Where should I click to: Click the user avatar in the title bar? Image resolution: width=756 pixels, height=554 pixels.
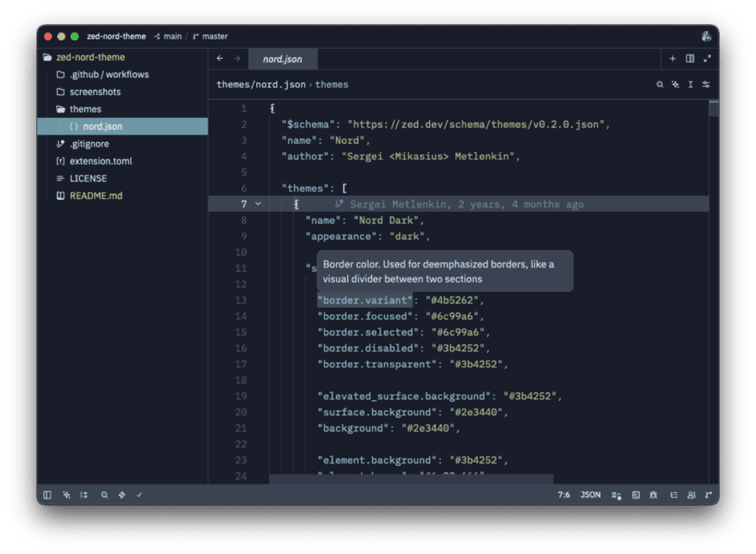click(706, 36)
